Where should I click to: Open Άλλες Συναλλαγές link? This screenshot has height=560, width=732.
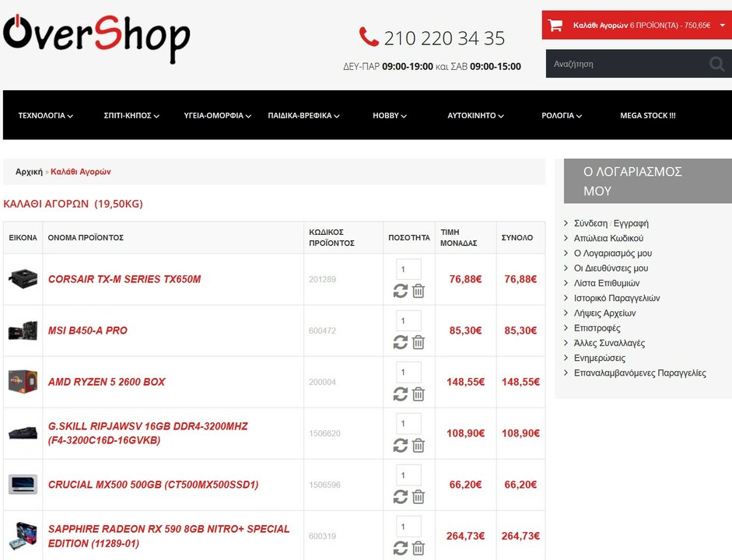609,342
